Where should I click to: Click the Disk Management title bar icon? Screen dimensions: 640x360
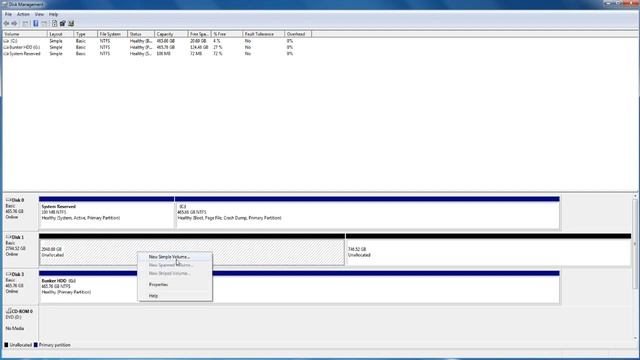point(4,4)
